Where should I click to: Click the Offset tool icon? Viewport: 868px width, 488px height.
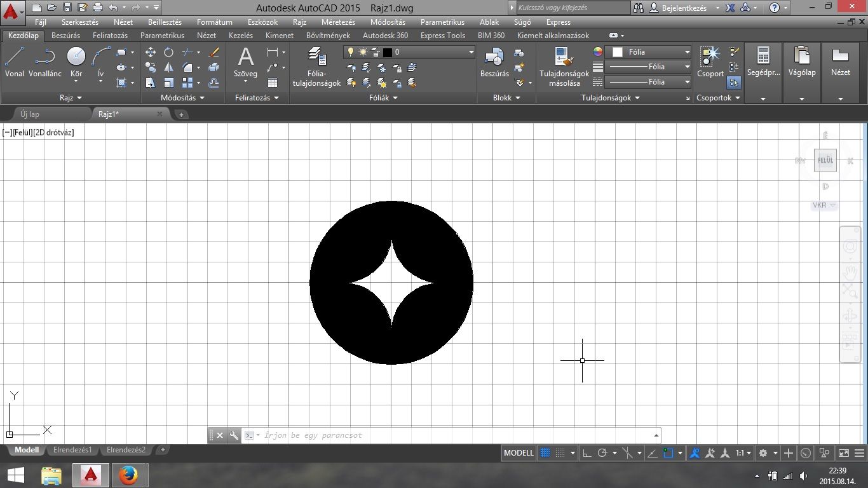[214, 83]
